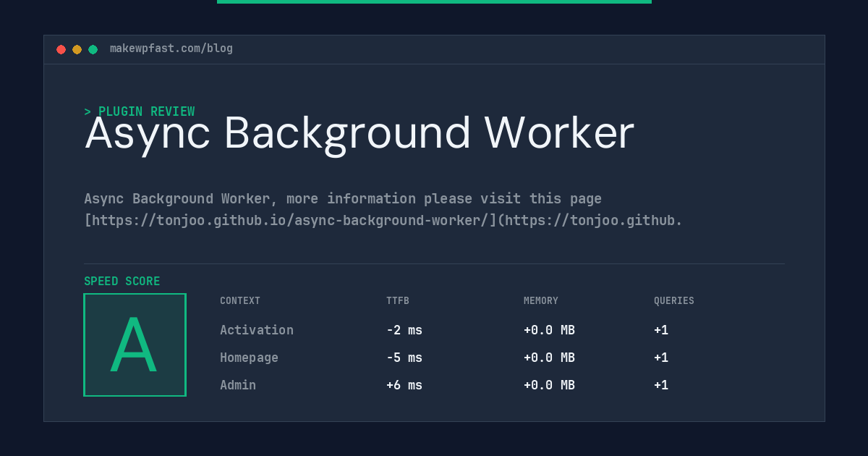This screenshot has width=868, height=456.
Task: Click the Async Background Worker title
Action: [359, 133]
